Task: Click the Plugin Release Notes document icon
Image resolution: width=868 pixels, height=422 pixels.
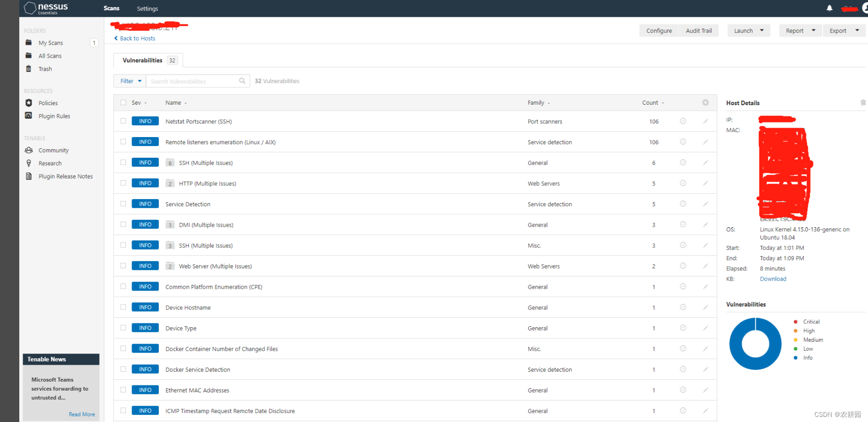Action: (29, 176)
